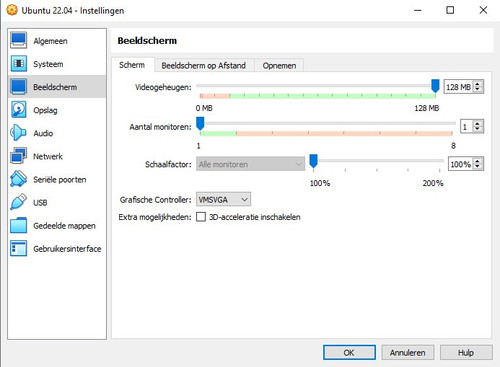Screen dimensions: 500x367
Task: Switch to the Opnemen tab
Action: click(279, 65)
